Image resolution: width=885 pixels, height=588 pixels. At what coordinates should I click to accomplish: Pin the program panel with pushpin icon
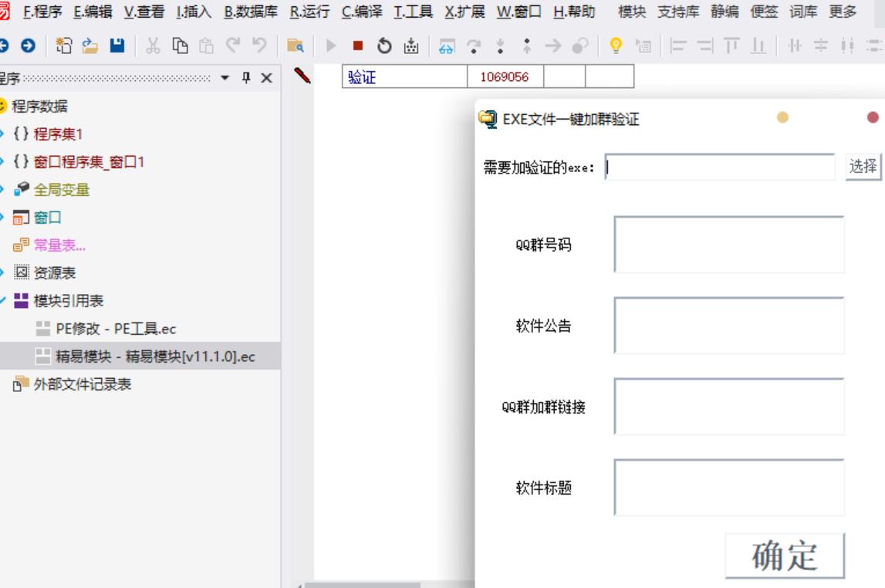tap(247, 78)
